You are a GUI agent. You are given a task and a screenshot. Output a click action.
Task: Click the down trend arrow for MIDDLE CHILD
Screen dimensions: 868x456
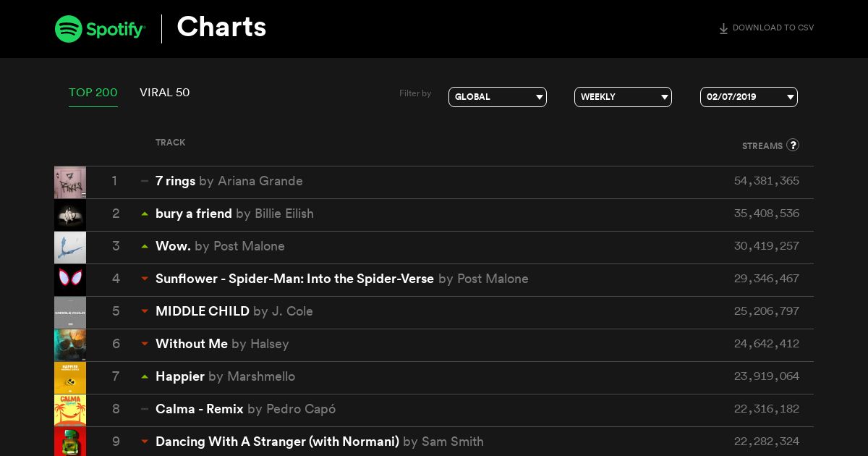145,311
